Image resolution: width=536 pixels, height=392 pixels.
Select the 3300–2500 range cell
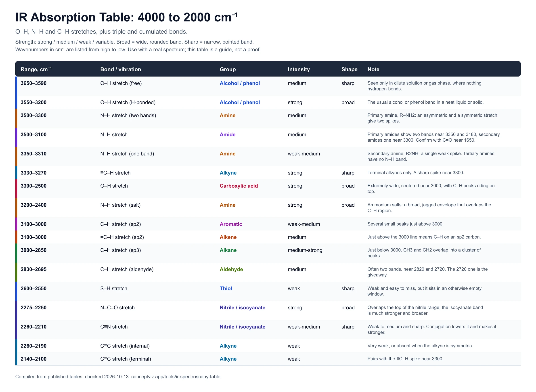(x=33, y=186)
